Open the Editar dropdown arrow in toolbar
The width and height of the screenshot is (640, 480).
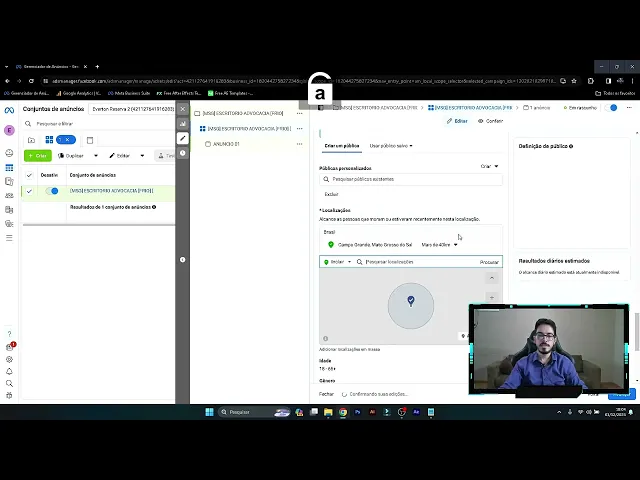click(142, 156)
